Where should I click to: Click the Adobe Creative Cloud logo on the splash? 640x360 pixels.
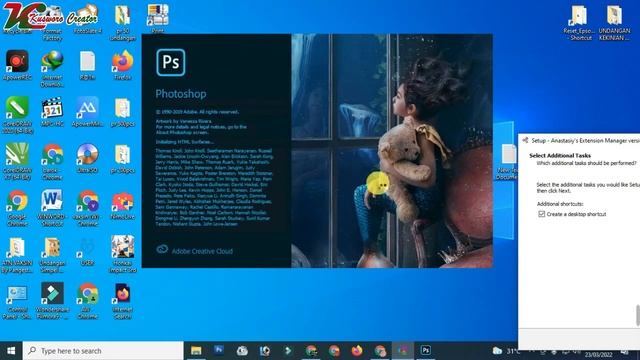[162, 249]
